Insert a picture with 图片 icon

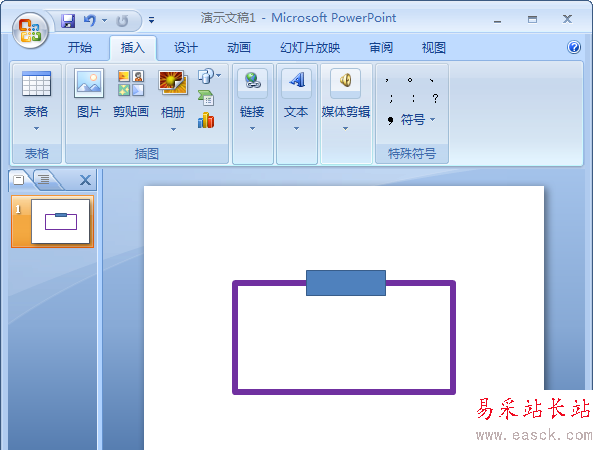click(89, 83)
